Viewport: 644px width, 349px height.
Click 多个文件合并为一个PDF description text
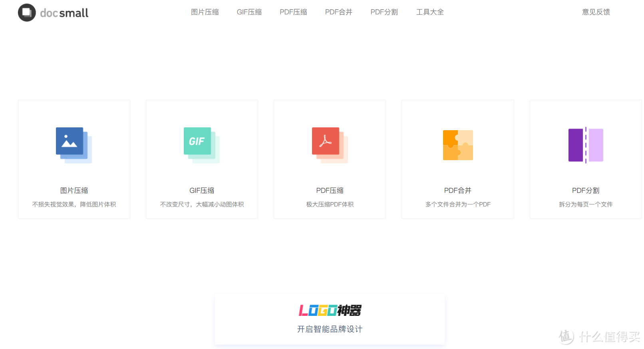(458, 204)
